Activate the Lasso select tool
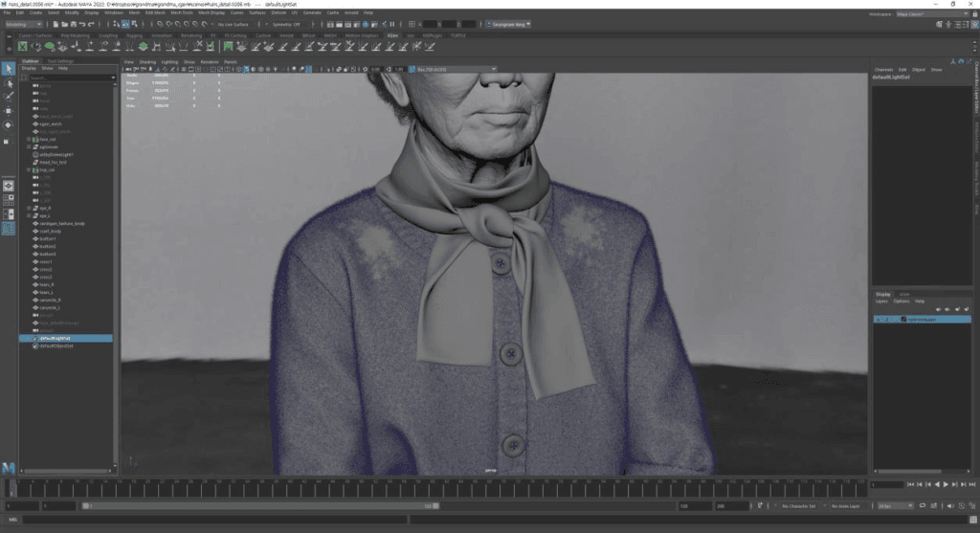Viewport: 980px width, 533px height. pos(9,83)
